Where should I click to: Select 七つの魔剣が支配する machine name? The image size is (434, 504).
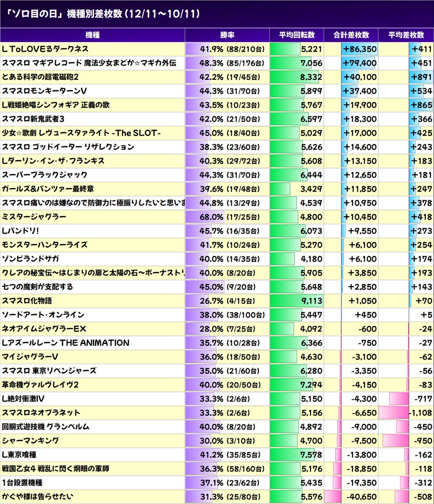[x=37, y=287]
